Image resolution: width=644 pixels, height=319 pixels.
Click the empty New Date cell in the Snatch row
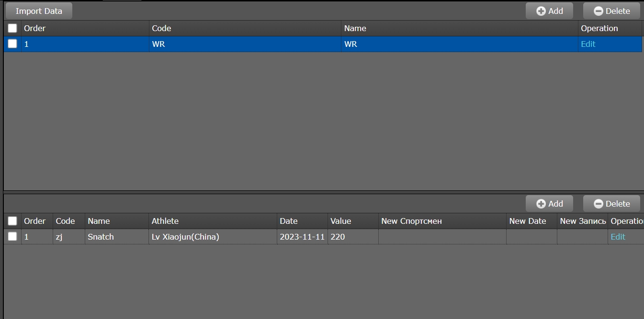(x=531, y=237)
